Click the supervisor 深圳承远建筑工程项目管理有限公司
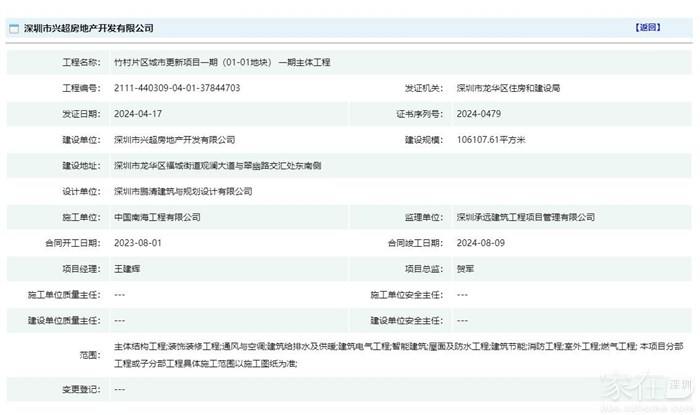700x415 pixels. pos(525,217)
